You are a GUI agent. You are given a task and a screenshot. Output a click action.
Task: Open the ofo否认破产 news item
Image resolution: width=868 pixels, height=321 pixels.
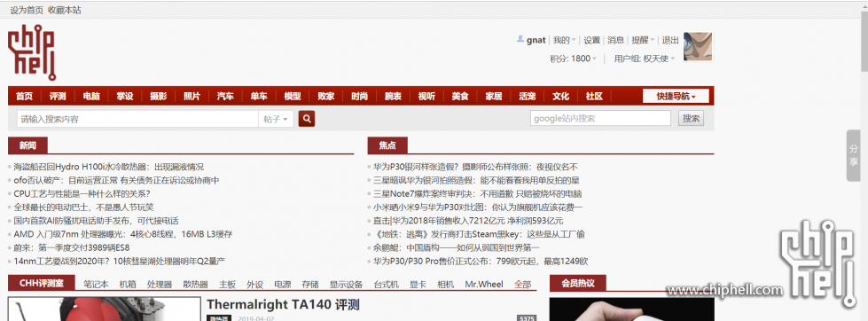[x=116, y=180]
